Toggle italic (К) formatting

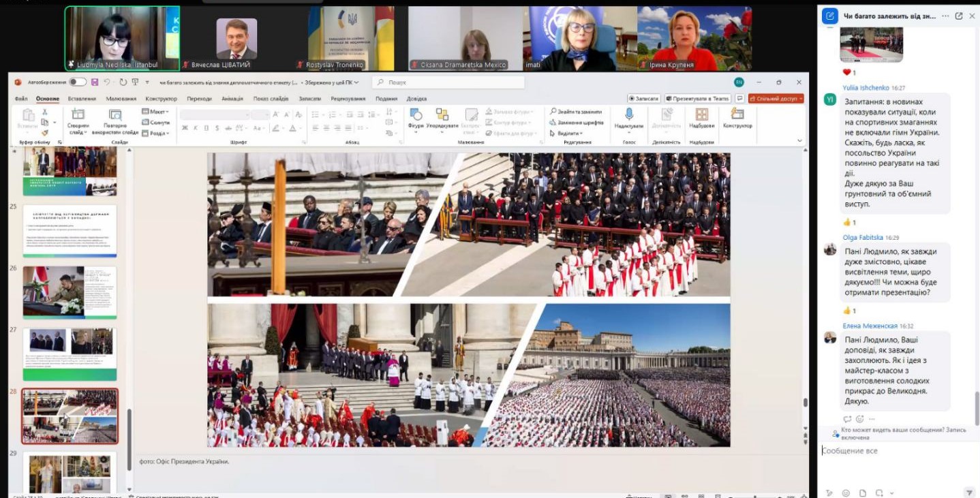pyautogui.click(x=196, y=128)
